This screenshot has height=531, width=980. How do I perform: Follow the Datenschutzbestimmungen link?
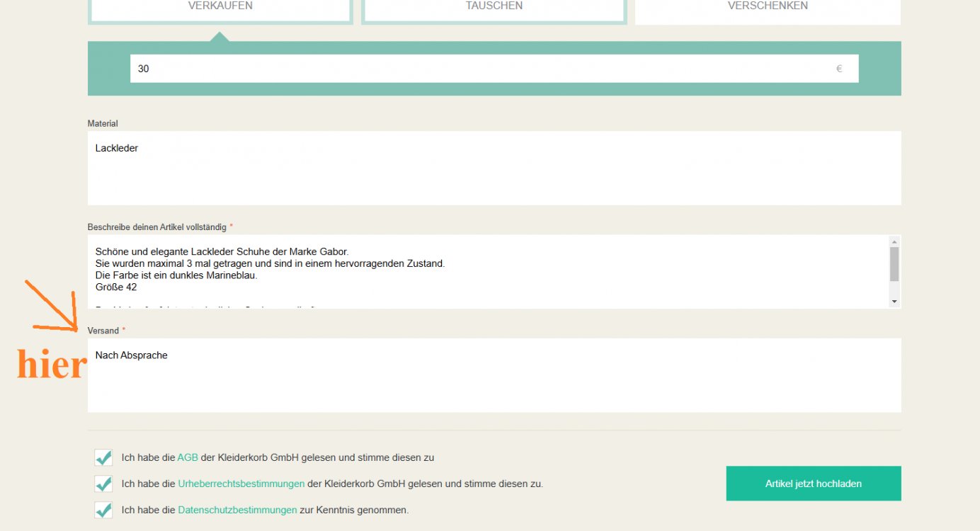coord(237,510)
